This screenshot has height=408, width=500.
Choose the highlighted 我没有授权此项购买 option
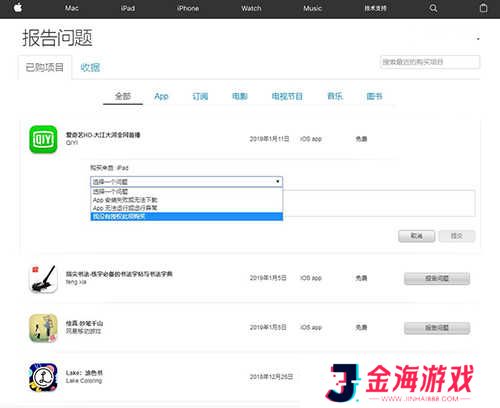click(186, 216)
